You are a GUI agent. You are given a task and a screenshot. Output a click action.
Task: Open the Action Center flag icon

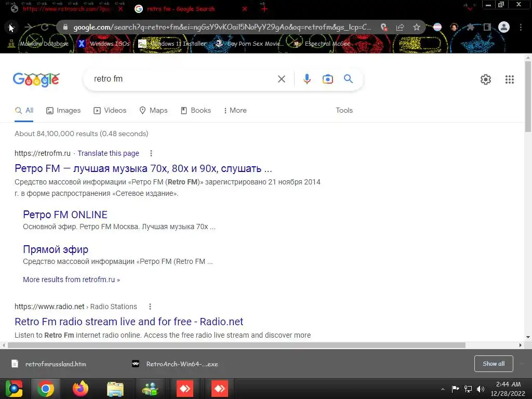tap(455, 389)
